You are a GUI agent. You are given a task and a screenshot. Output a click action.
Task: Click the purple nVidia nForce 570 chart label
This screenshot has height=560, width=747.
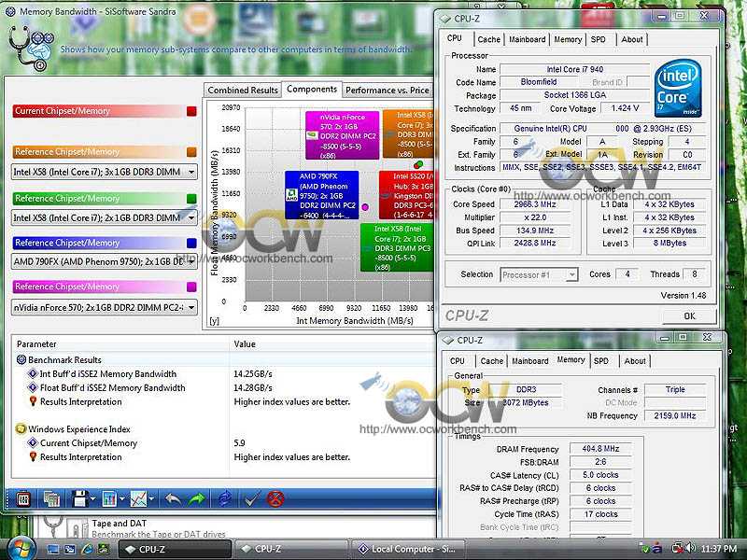pyautogui.click(x=343, y=135)
